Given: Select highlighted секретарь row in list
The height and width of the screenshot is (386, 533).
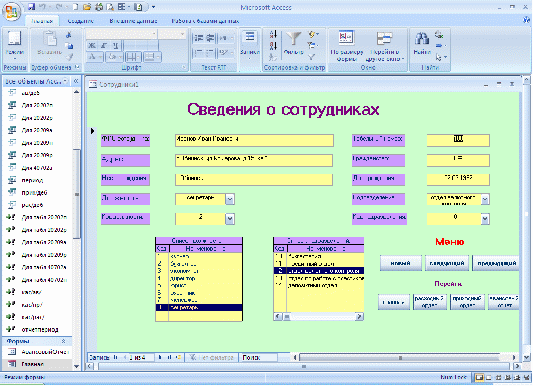Looking at the screenshot, I should point(199,307).
